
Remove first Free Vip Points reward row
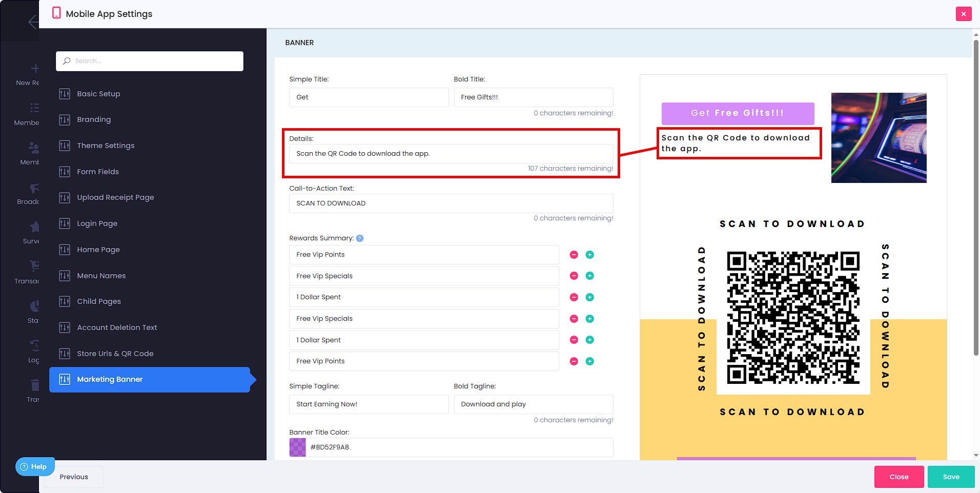click(x=574, y=255)
